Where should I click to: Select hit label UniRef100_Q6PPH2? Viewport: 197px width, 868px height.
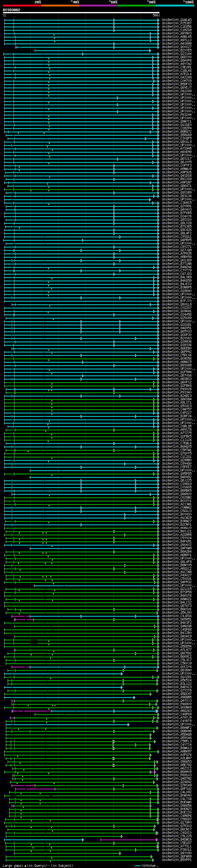click(x=177, y=351)
